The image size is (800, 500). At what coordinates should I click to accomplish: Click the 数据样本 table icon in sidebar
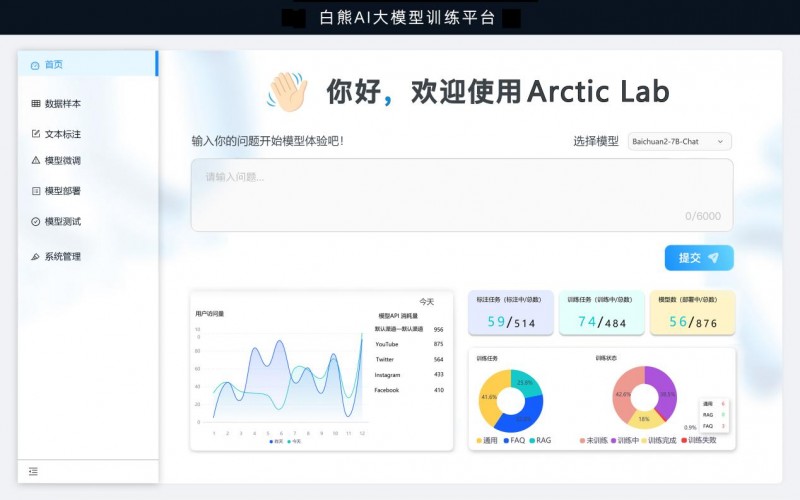(x=36, y=103)
